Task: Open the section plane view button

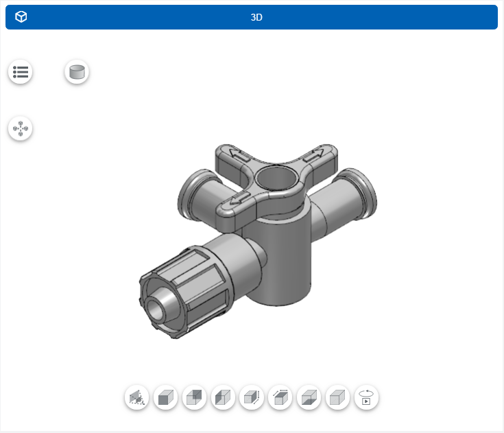Action: tap(137, 397)
